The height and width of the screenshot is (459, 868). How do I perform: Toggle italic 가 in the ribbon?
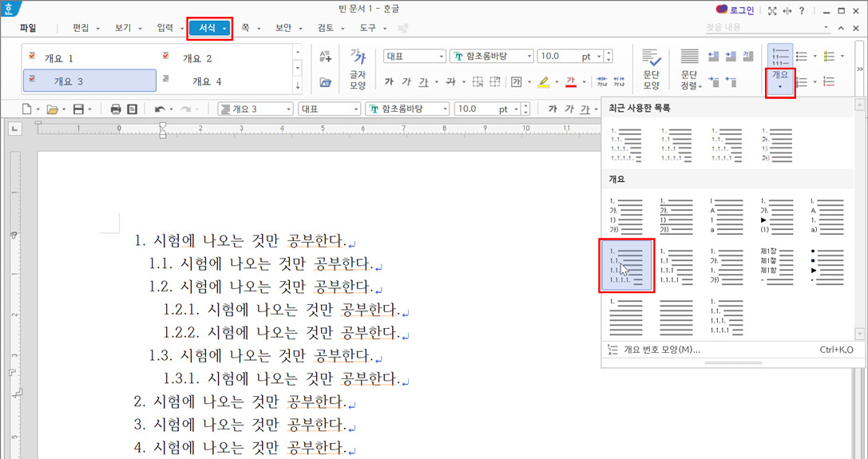pos(406,82)
